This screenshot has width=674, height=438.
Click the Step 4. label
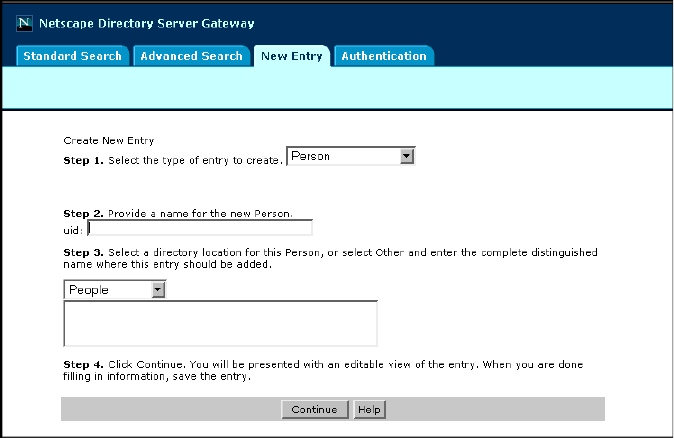83,364
